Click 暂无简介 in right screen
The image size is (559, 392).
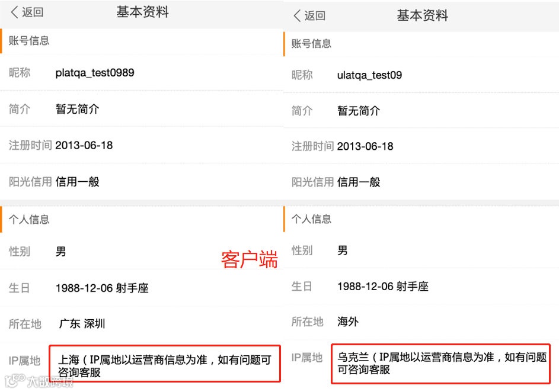(x=359, y=111)
